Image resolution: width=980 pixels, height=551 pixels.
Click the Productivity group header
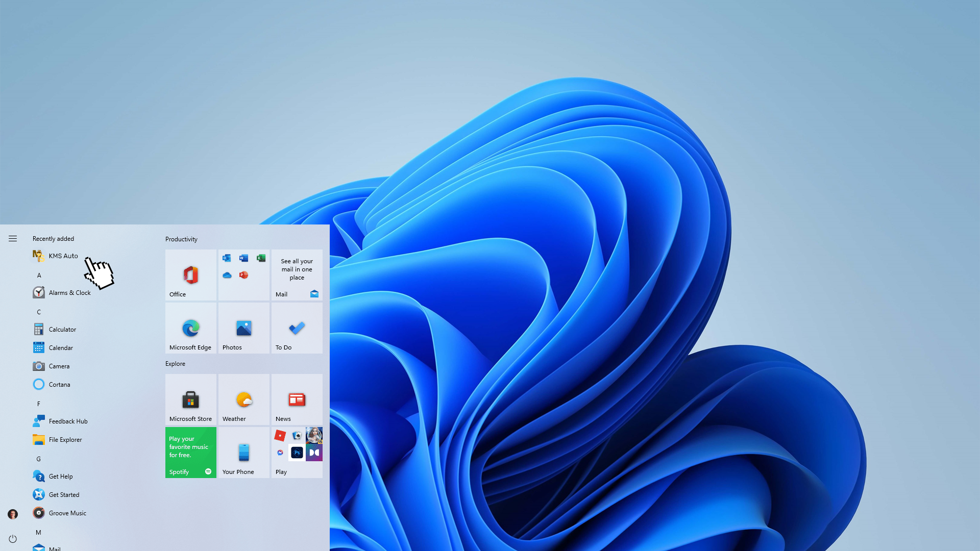pos(181,239)
